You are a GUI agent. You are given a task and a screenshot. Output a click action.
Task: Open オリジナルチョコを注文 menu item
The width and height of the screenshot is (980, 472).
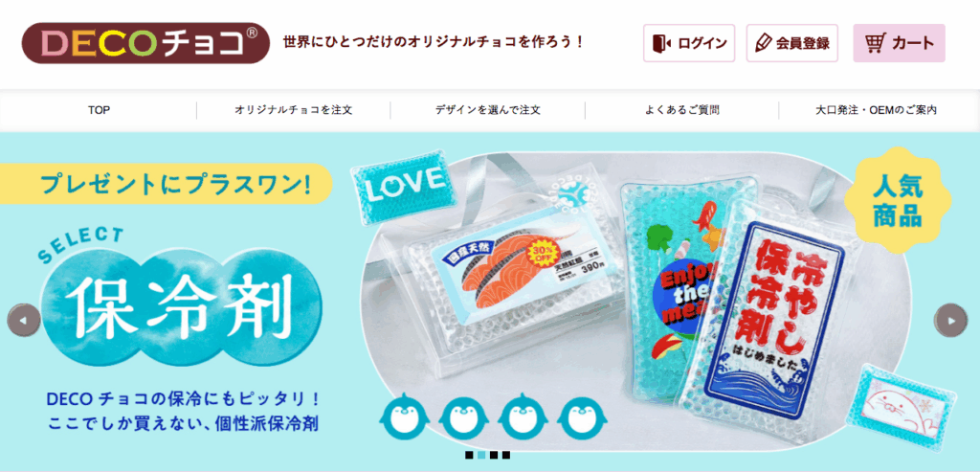click(294, 111)
